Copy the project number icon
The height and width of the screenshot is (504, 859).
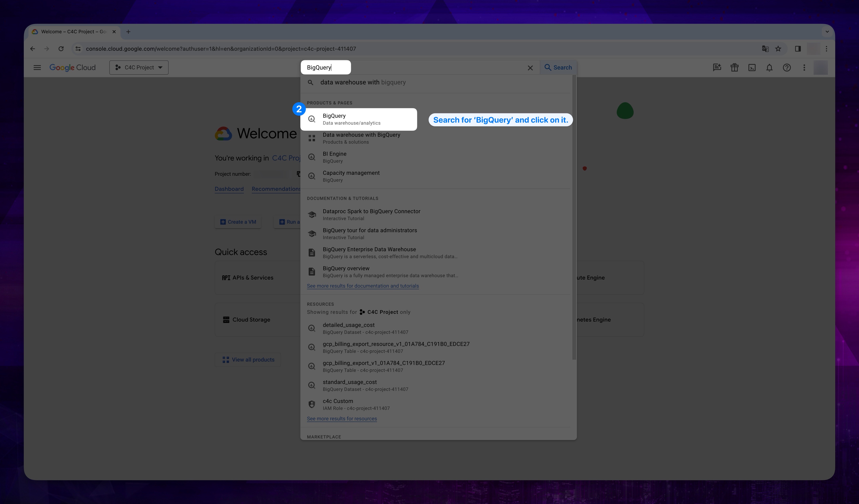pyautogui.click(x=298, y=174)
